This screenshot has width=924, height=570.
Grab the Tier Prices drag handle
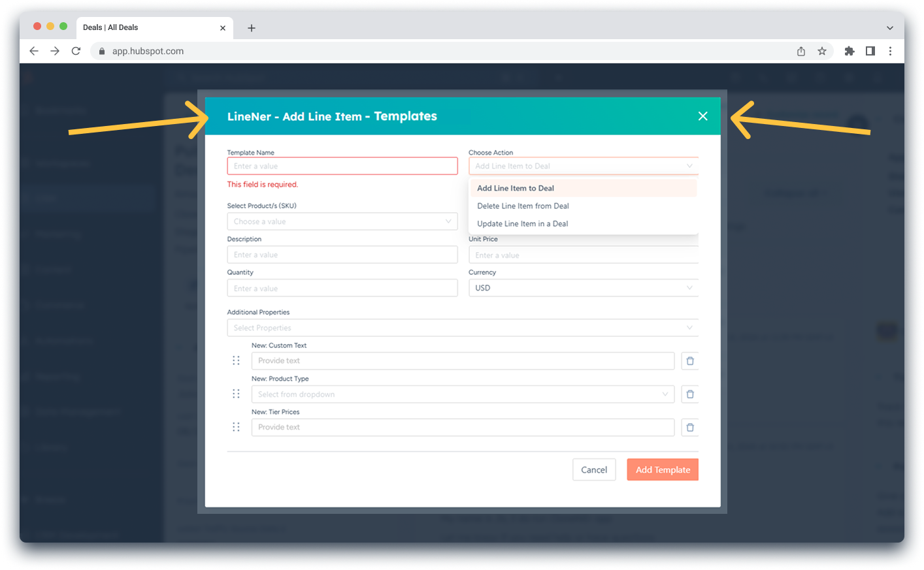pyautogui.click(x=237, y=427)
